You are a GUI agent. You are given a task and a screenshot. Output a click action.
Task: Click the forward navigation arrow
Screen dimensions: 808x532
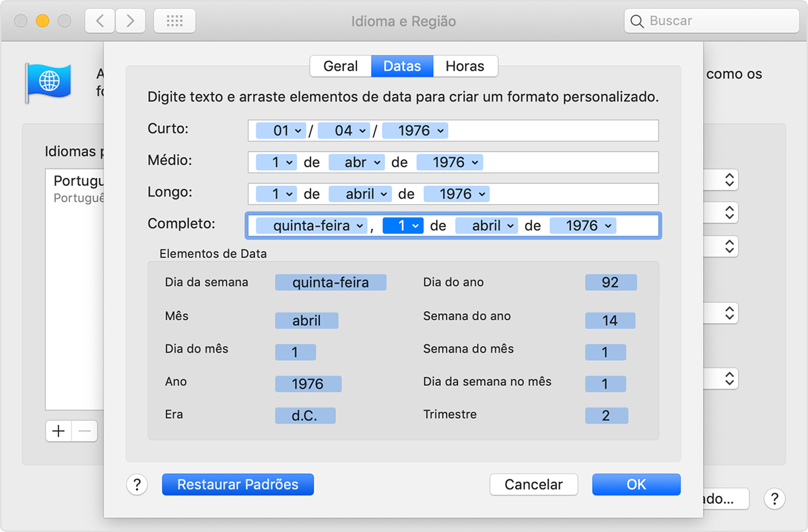click(131, 21)
